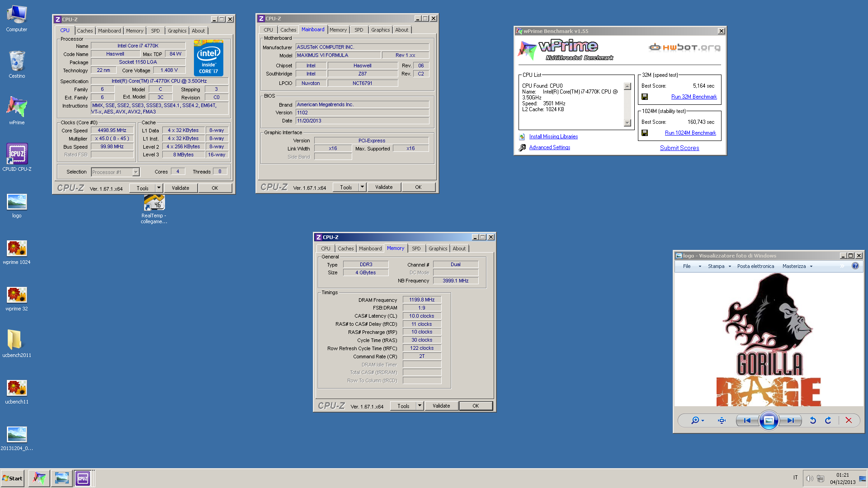This screenshot has width=868, height=488.
Task: Click the Install Missing Libraries icon
Action: (522, 136)
